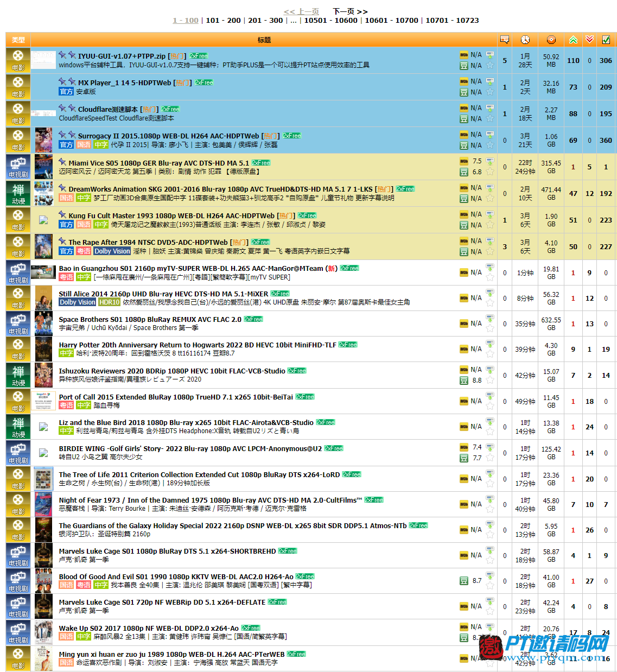Screen dimensions: 617x672
Task: Click the 电影 category icon beside Guardians of the Galaxy
Action: [x=18, y=530]
